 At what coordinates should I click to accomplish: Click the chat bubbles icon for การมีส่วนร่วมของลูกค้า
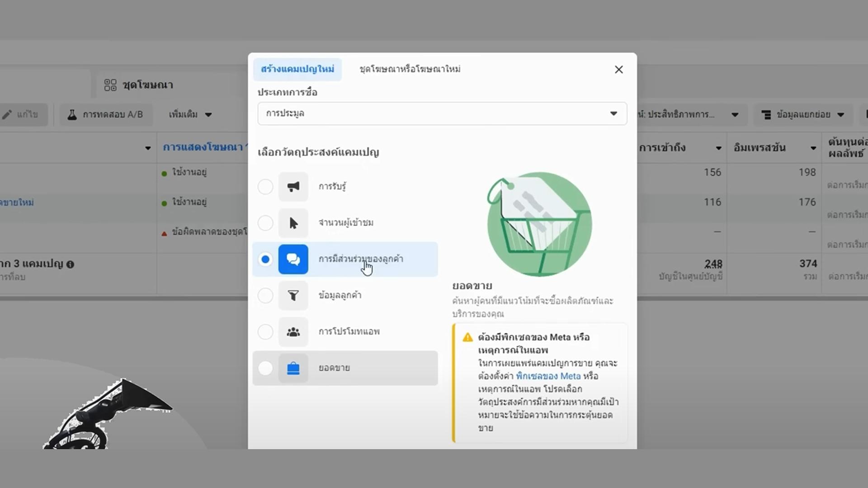click(293, 259)
